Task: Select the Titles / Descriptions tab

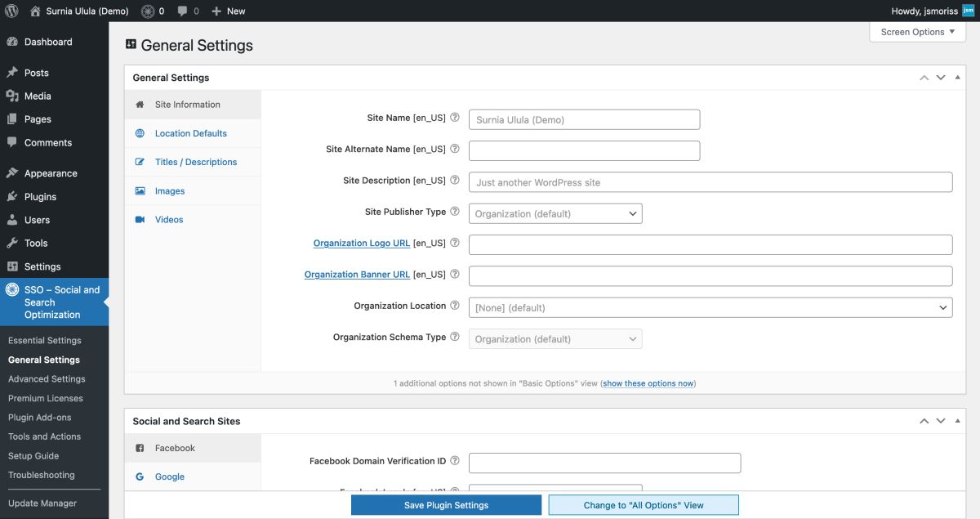Action: (196, 162)
